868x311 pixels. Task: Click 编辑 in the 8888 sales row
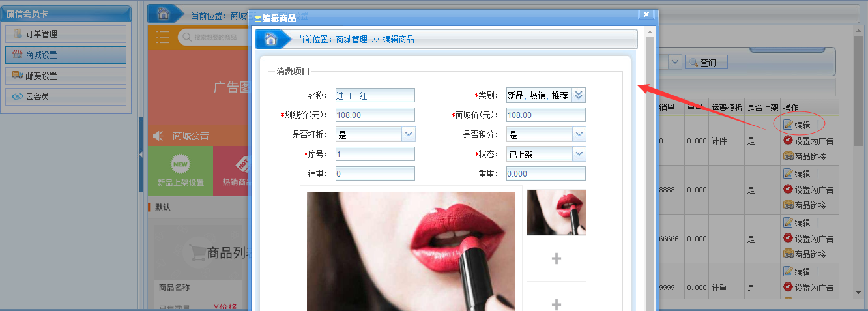(797, 174)
